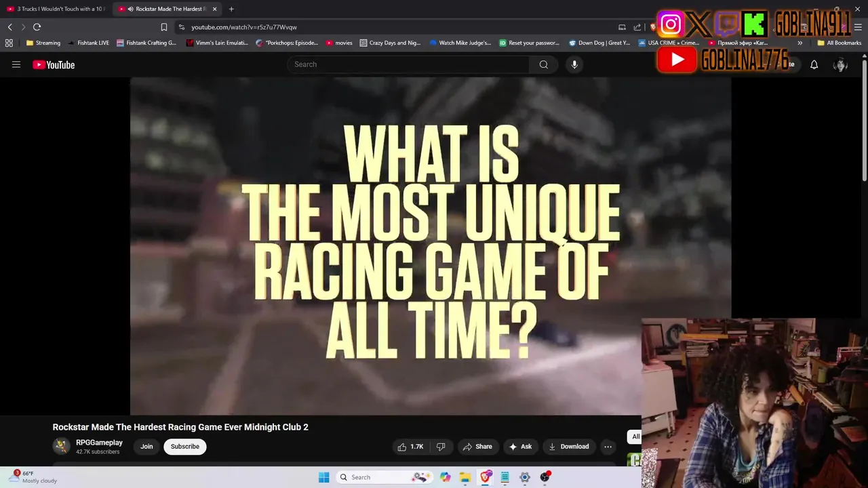Image resolution: width=868 pixels, height=488 pixels.
Task: Switch to 3 Trucks I Wouldn't Touch tab
Action: [56, 9]
